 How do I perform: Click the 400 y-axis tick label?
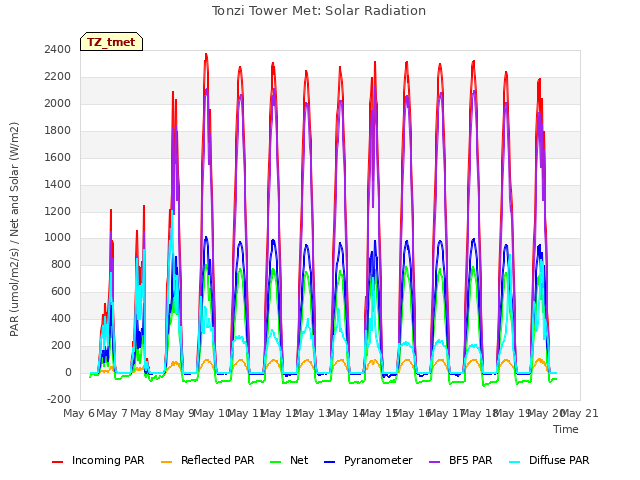pyautogui.click(x=61, y=318)
